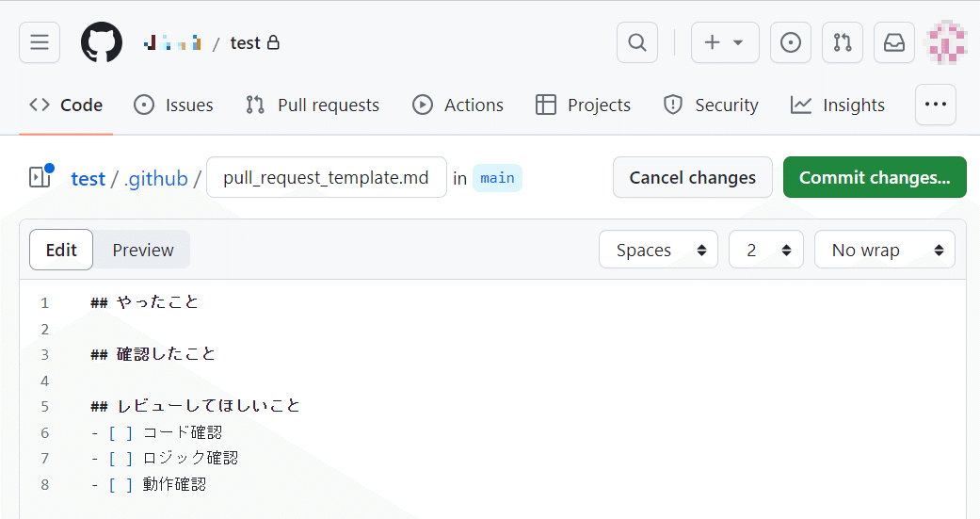
Task: Select the Edit tab
Action: tap(61, 250)
